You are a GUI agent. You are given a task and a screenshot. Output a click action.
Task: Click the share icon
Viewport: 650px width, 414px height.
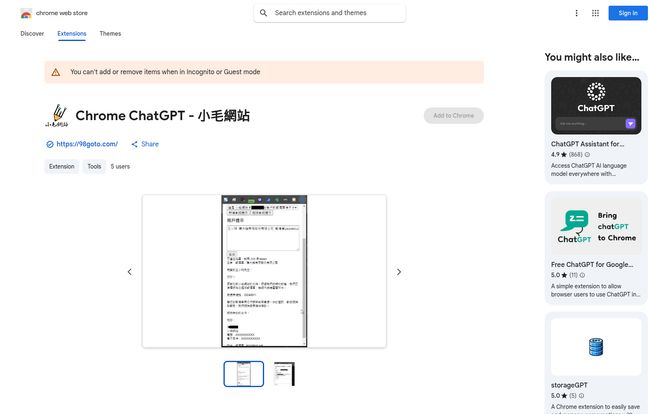coord(134,144)
